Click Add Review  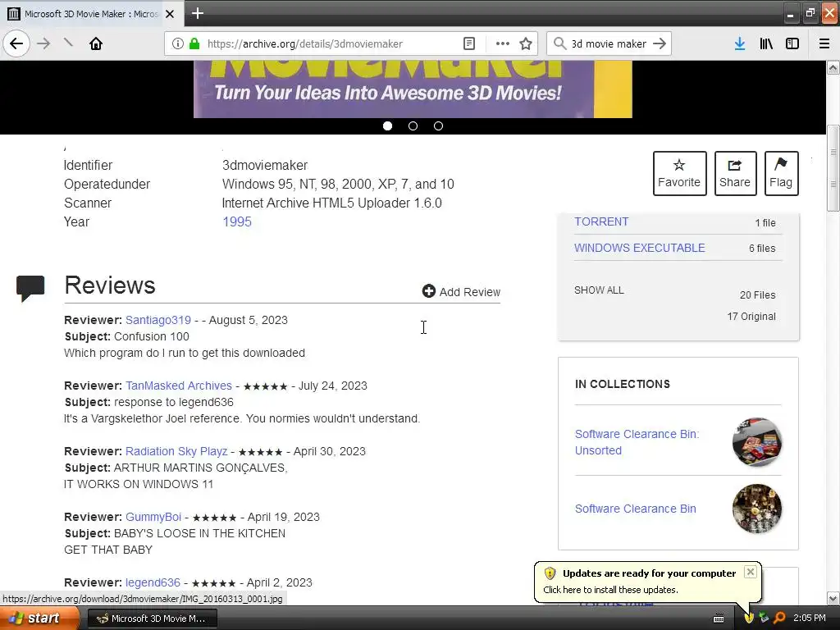click(461, 291)
